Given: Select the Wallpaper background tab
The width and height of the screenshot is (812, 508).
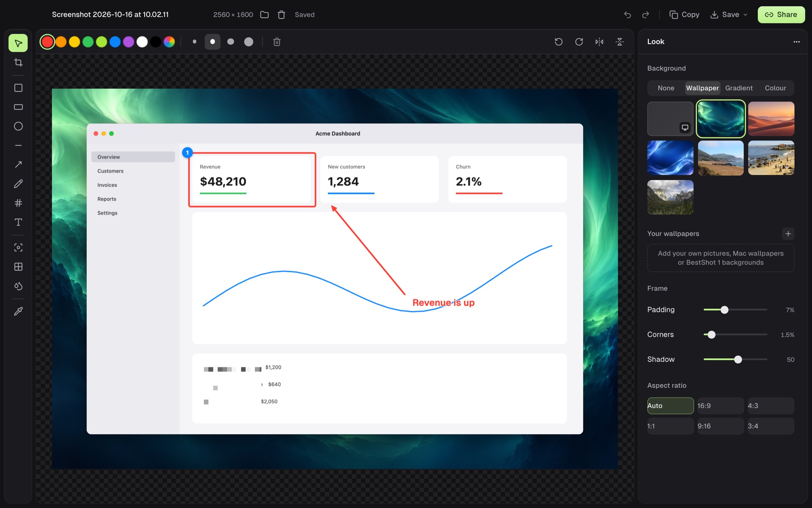Looking at the screenshot, I should pos(702,88).
